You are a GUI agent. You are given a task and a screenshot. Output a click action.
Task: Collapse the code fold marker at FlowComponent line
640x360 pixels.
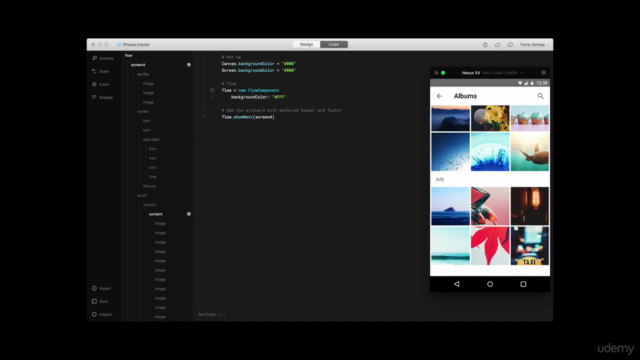pyautogui.click(x=212, y=90)
